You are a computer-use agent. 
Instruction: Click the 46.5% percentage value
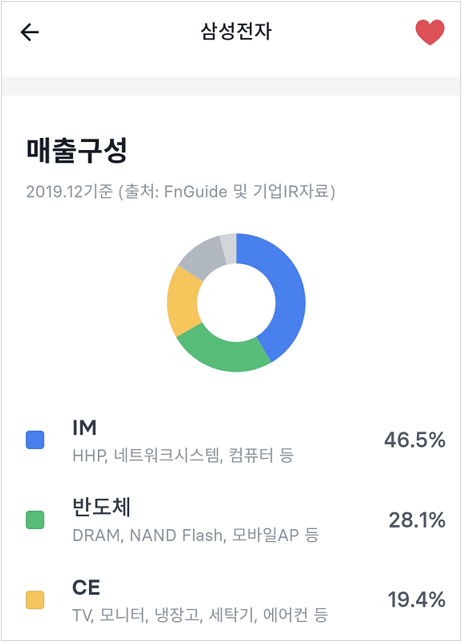414,440
